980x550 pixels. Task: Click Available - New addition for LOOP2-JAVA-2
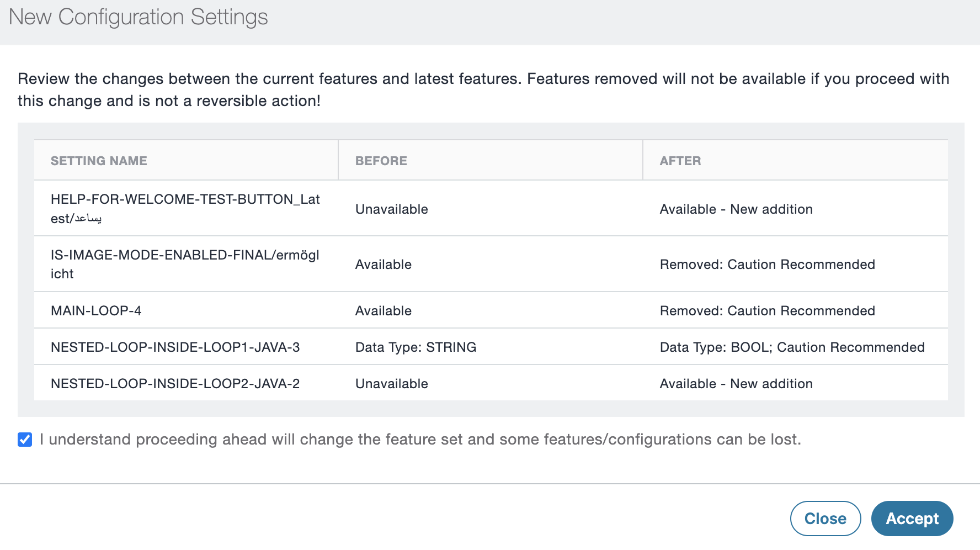point(736,383)
